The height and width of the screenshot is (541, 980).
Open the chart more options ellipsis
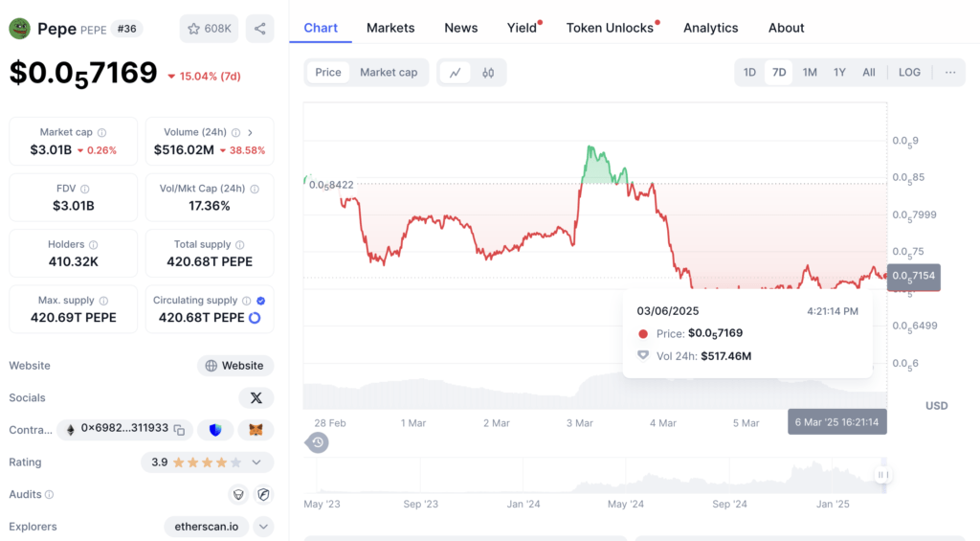point(950,73)
